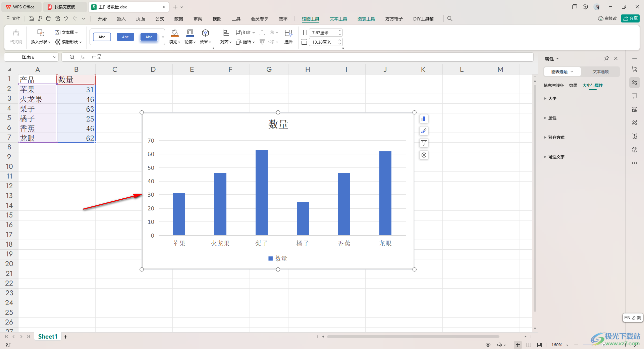Open the 插入 ribbon tab
Viewport: 644px width, 349px height.
click(x=121, y=19)
